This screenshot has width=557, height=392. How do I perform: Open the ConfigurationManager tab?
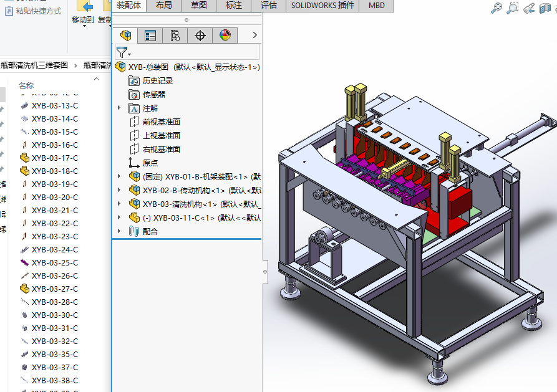click(175, 35)
